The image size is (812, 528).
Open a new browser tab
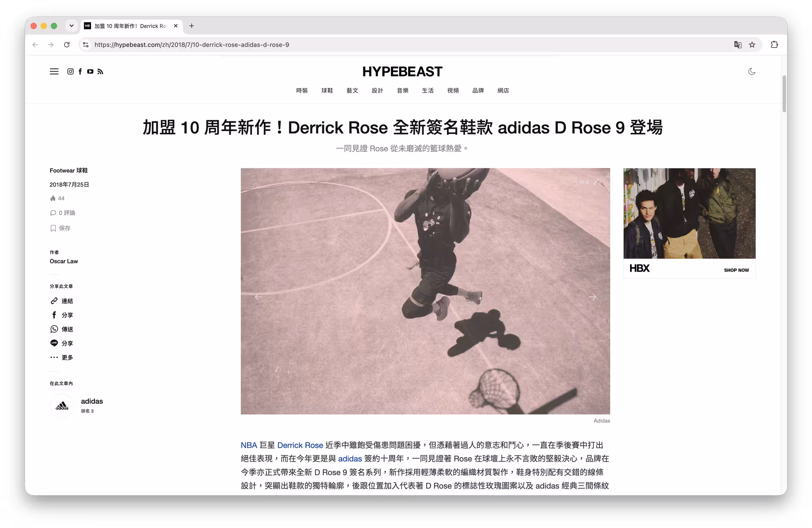point(192,26)
